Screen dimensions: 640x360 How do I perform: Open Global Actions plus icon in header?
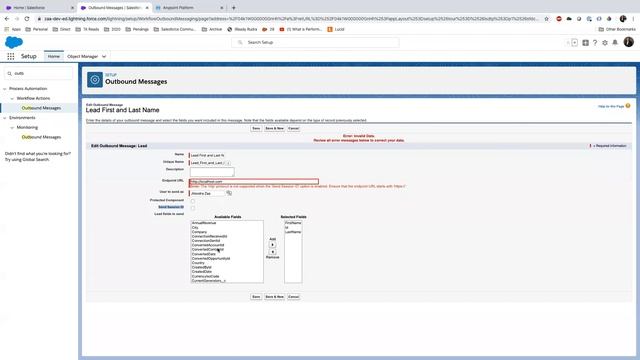[x=574, y=42]
